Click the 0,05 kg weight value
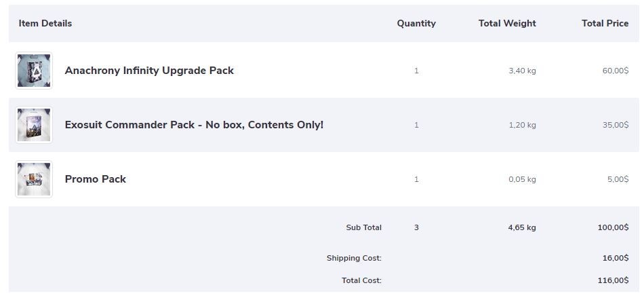644x298 pixels. (522, 179)
